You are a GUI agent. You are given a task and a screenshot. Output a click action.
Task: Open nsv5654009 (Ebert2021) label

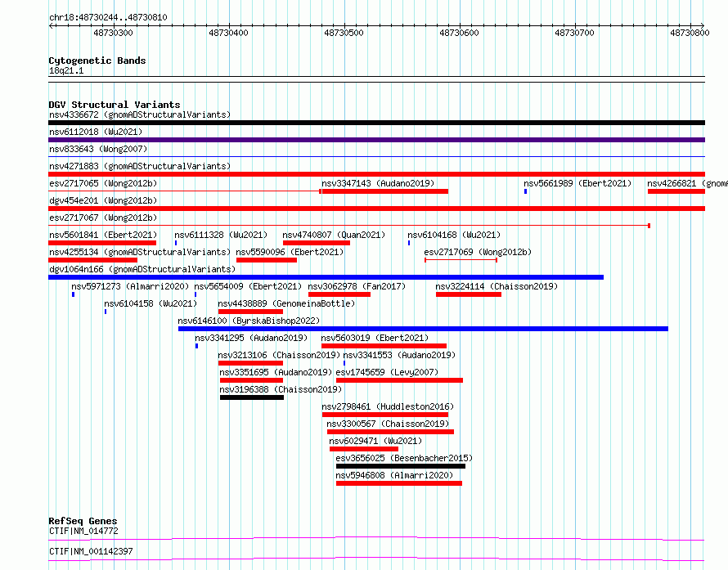(x=248, y=286)
